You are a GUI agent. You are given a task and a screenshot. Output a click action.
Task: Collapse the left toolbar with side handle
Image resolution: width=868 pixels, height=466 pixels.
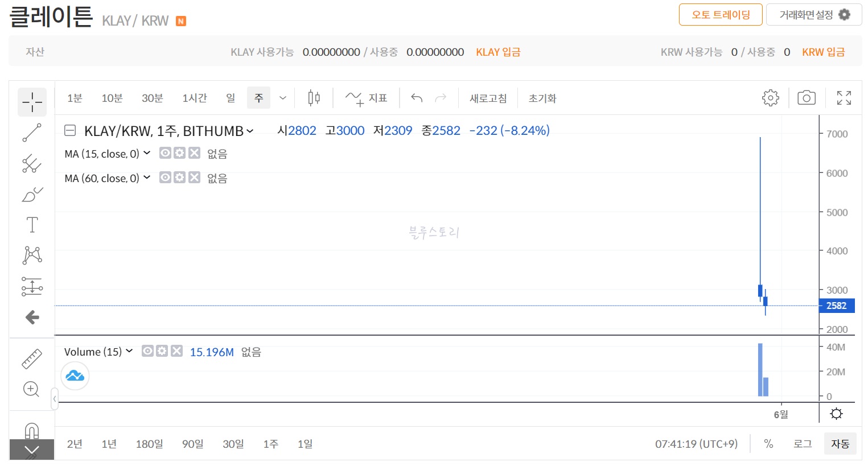pyautogui.click(x=55, y=399)
